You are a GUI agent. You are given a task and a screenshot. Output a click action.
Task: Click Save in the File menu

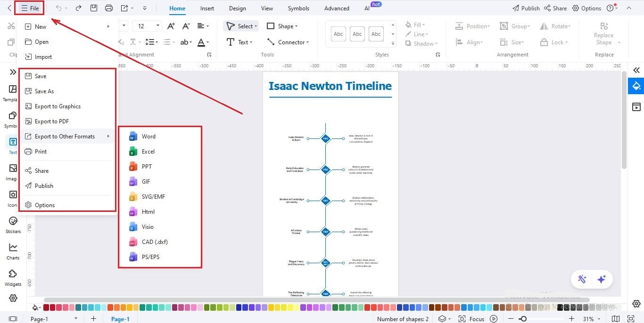(x=67, y=76)
